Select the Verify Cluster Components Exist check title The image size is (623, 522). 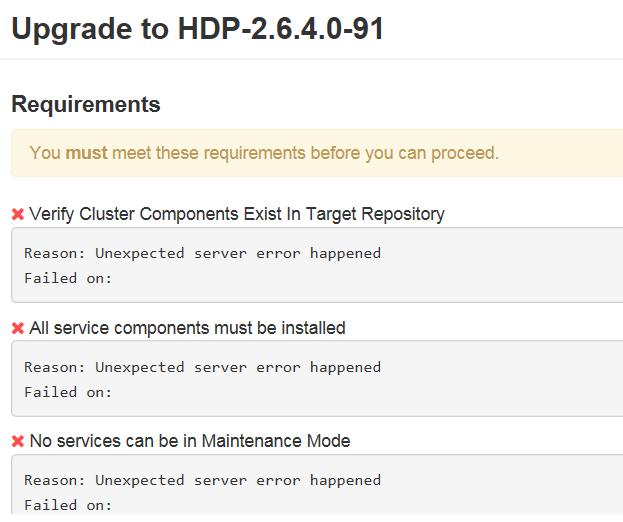(x=237, y=214)
